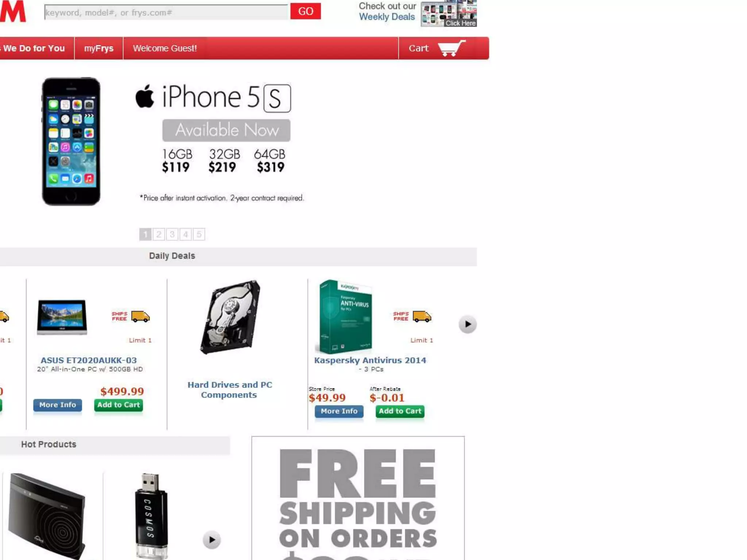Advance Hot Products with the next arrow
Image resolution: width=747 pixels, height=560 pixels.
point(212,540)
